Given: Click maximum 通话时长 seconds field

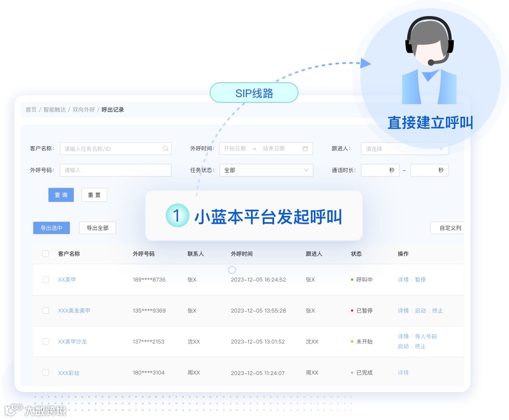Looking at the screenshot, I should [430, 170].
